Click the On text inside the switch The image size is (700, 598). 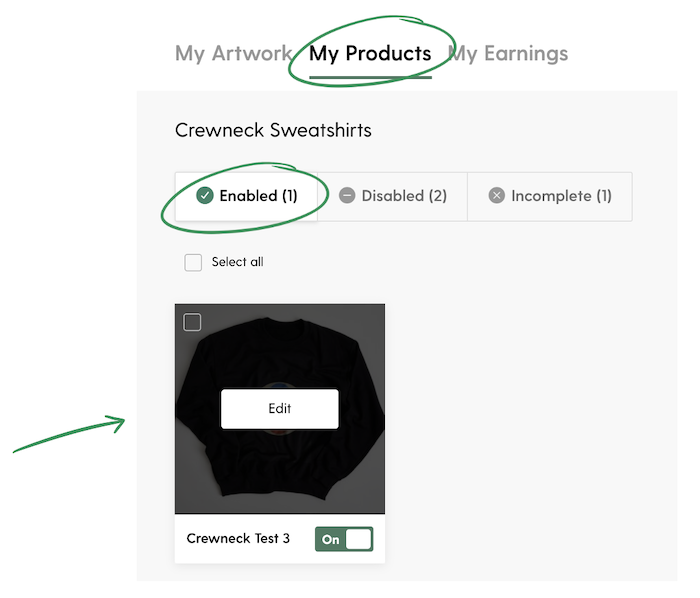click(331, 540)
